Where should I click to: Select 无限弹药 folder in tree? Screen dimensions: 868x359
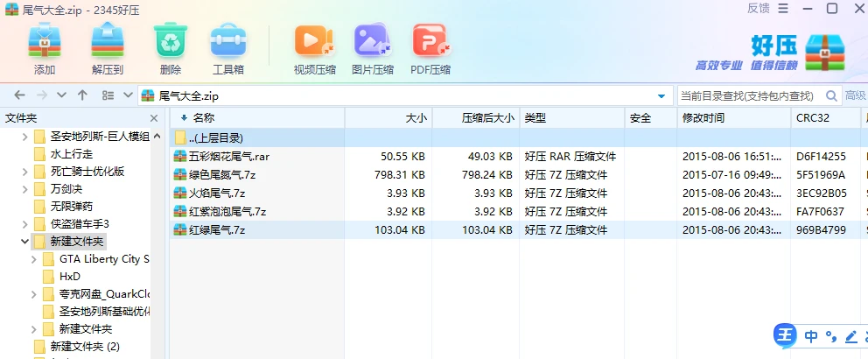click(72, 207)
